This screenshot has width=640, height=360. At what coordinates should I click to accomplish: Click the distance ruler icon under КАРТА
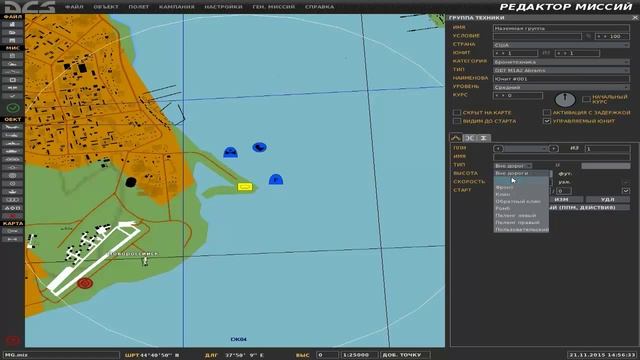[13, 239]
